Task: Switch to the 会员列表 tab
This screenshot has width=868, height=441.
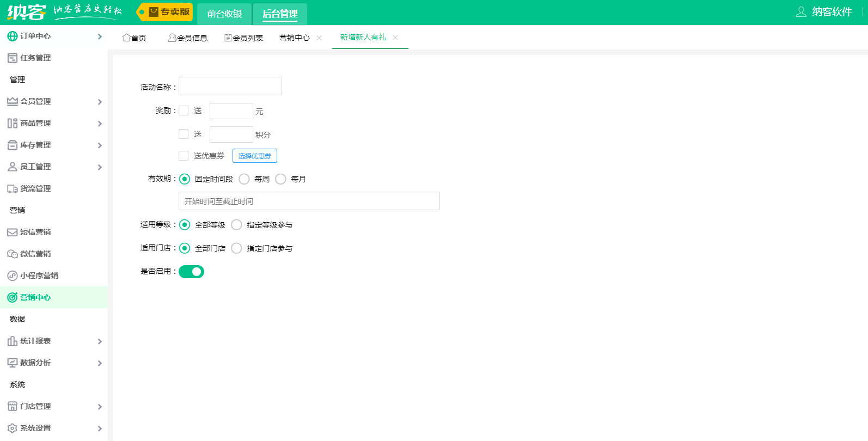Action: pyautogui.click(x=244, y=38)
